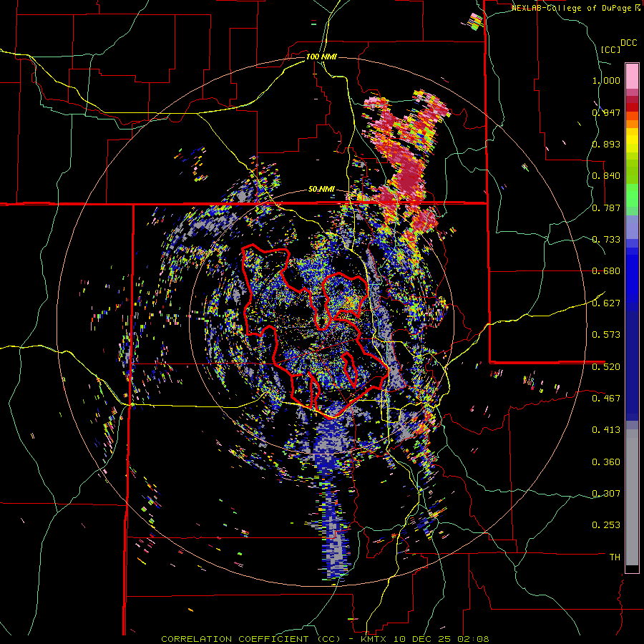Select the 0.680 legend value

click(x=606, y=271)
